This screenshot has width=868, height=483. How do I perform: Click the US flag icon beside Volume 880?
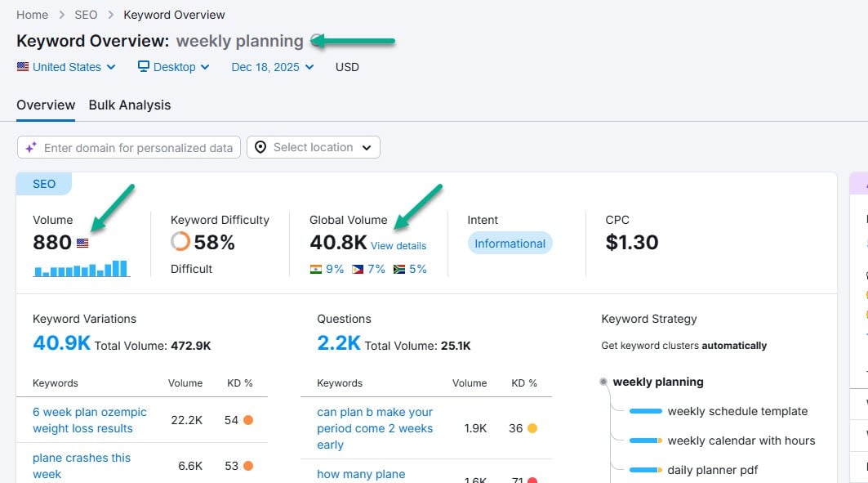(x=82, y=243)
